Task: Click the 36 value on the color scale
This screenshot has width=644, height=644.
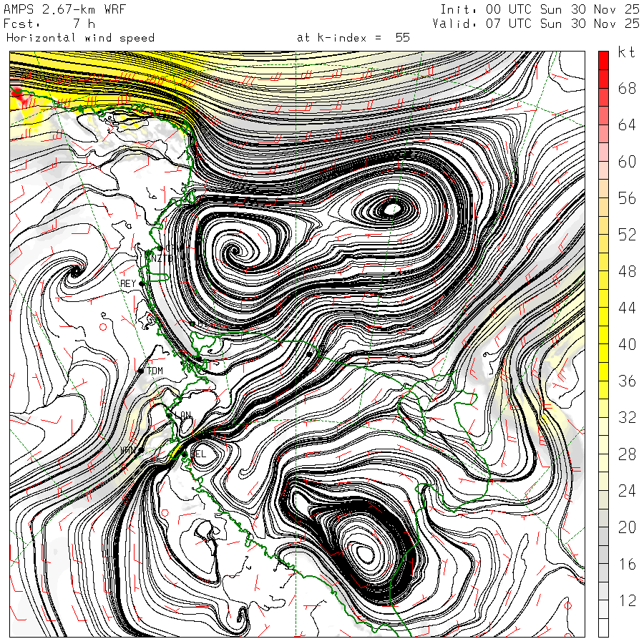Action: 627,381
